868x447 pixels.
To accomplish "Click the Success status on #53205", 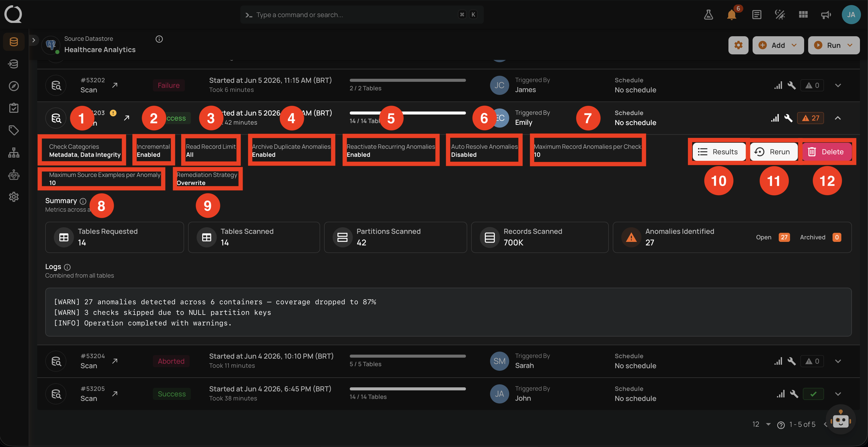I will click(x=171, y=394).
